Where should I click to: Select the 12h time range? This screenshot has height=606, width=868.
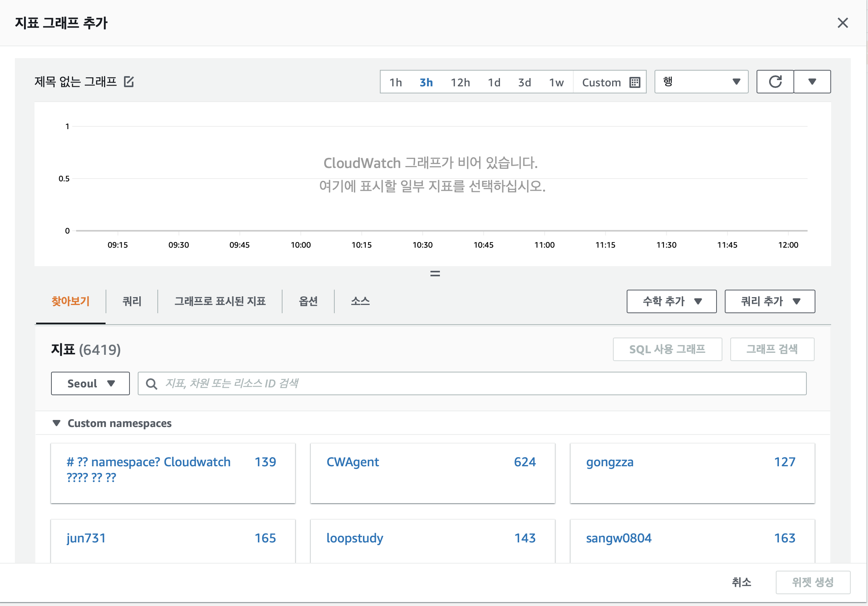(x=460, y=82)
